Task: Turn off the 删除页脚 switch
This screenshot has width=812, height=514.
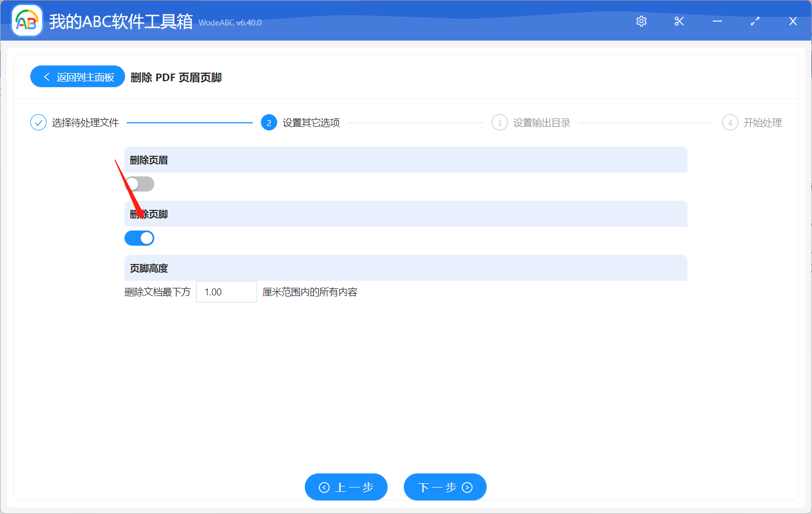Action: pos(139,238)
